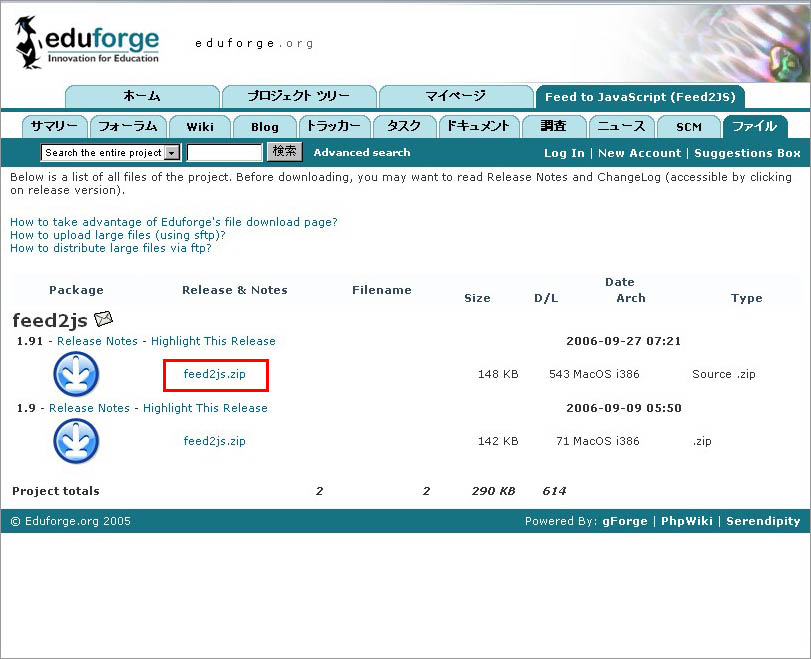Click the Filename column header
Viewport: 811px width, 659px height.
coord(382,290)
